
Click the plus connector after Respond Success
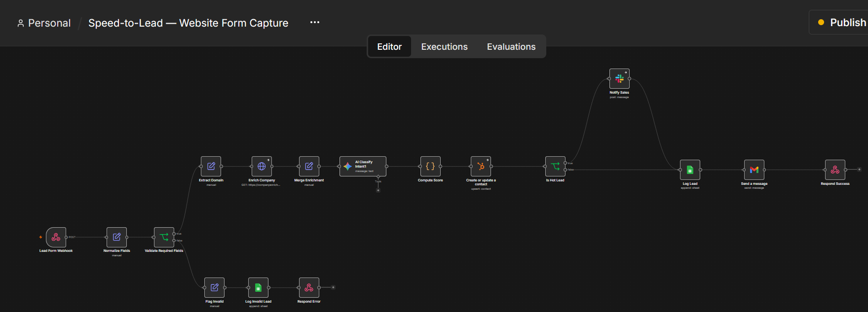click(x=859, y=170)
